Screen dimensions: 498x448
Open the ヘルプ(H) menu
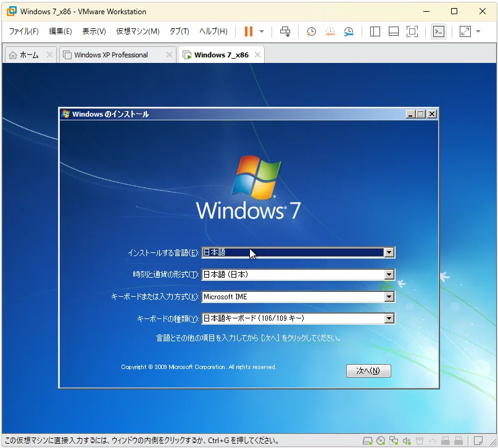[214, 31]
